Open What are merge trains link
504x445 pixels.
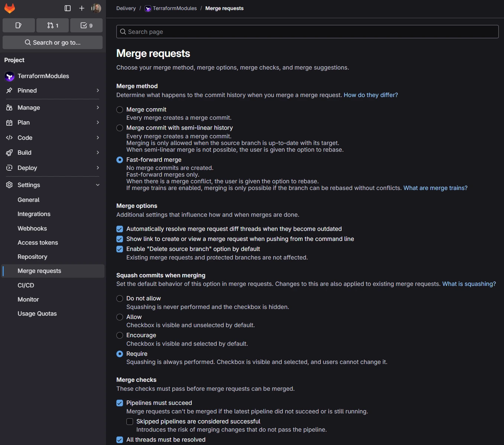click(x=435, y=188)
